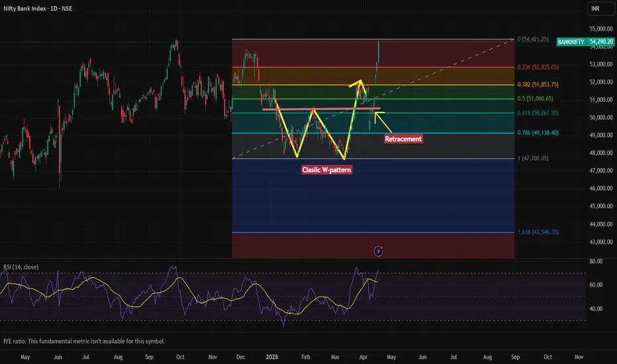
Task: Click the P/E ratio unavailable message
Action: [84, 341]
